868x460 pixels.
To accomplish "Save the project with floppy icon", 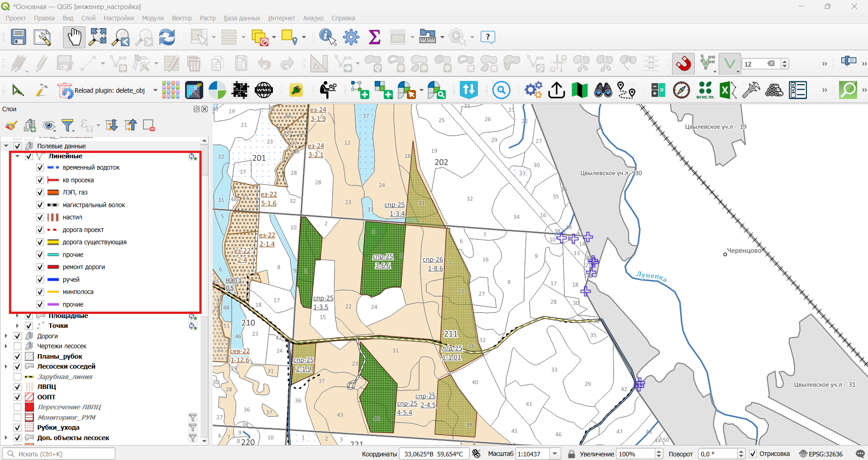I will pos(18,37).
